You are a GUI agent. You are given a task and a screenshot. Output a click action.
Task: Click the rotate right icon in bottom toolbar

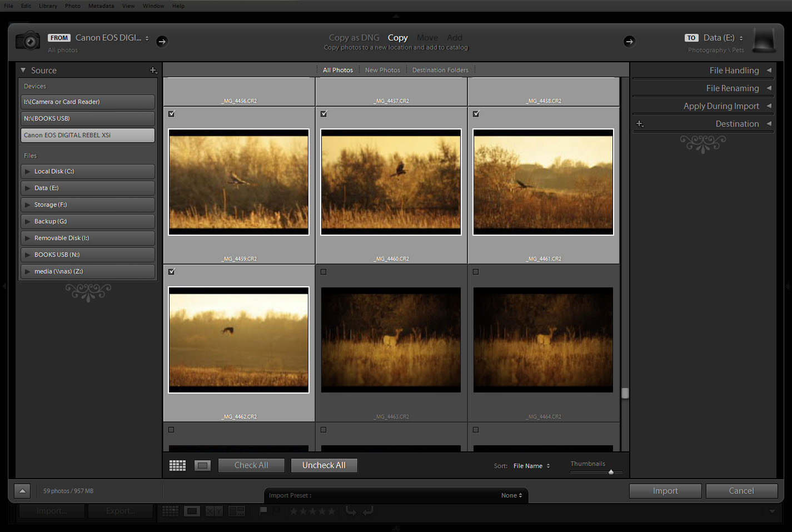pyautogui.click(x=368, y=510)
